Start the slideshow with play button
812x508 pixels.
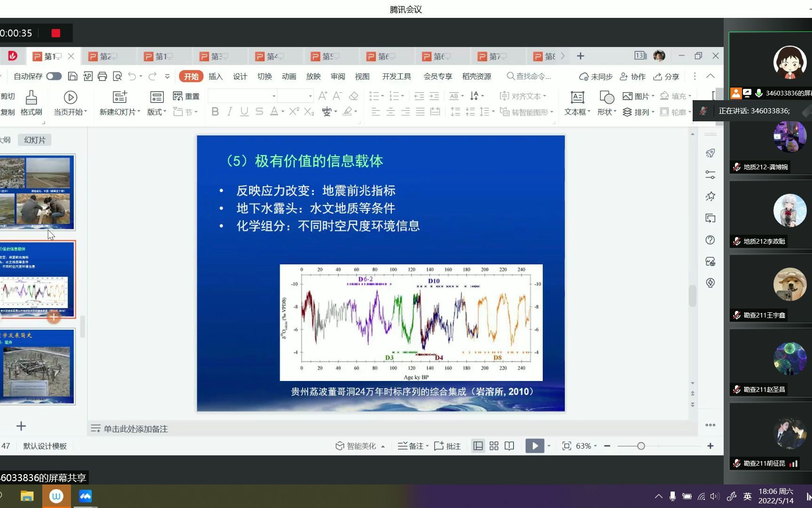coord(535,446)
